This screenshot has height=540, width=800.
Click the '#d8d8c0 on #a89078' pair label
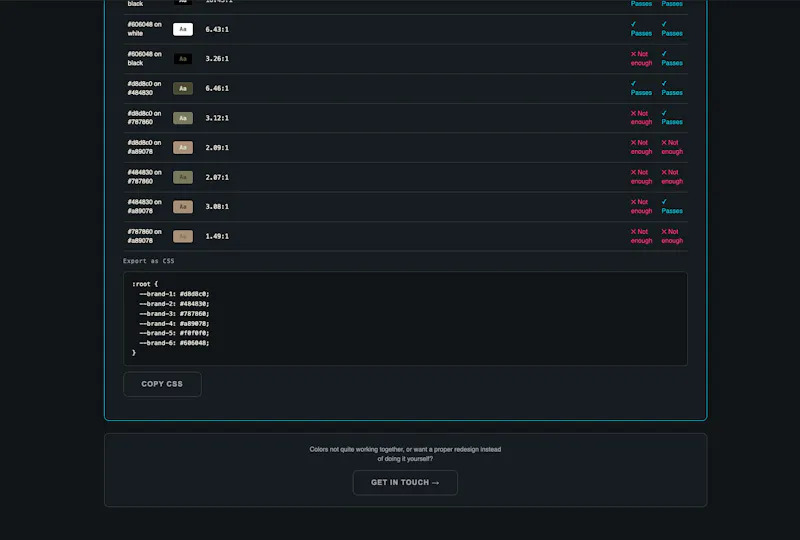[144, 148]
